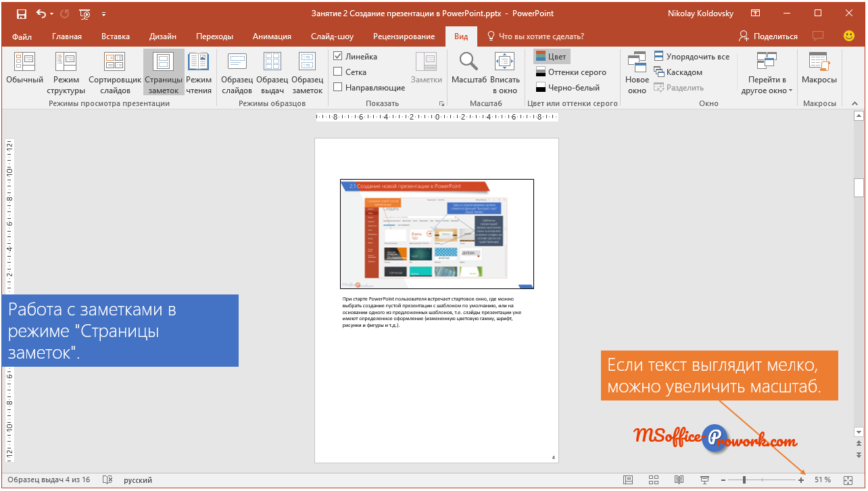Switch to the Анимация tab

(272, 36)
